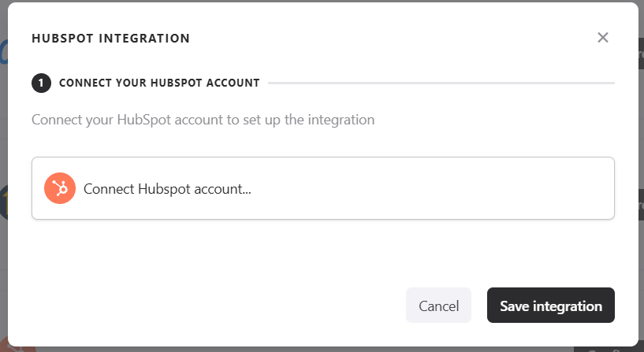Click the orange HubSpot logo icon
644x352 pixels.
coord(60,188)
